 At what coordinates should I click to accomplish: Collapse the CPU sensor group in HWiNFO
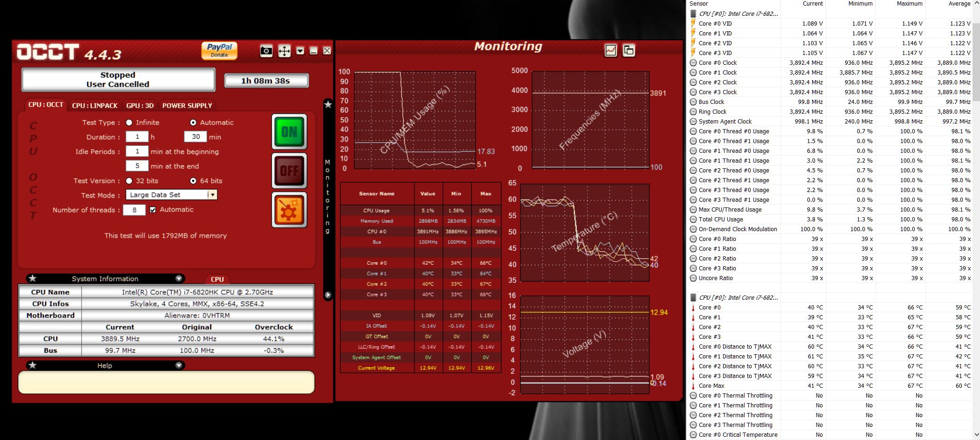[x=693, y=14]
